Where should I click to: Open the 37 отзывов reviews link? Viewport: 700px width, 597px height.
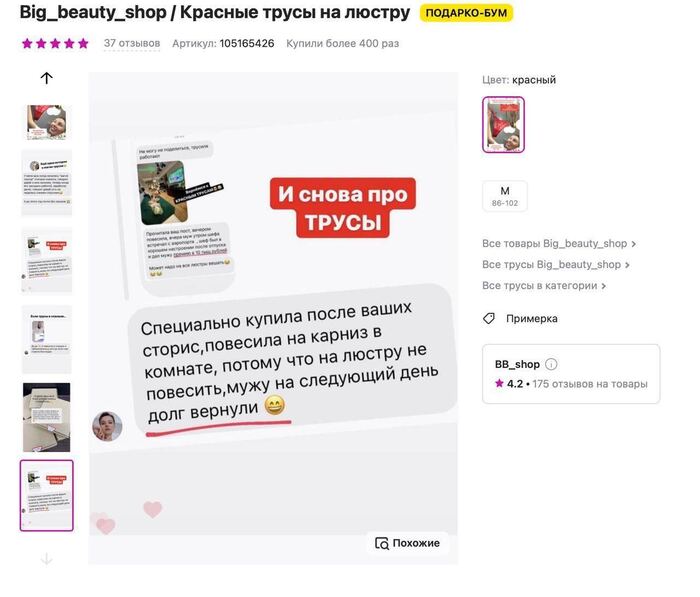tap(132, 43)
